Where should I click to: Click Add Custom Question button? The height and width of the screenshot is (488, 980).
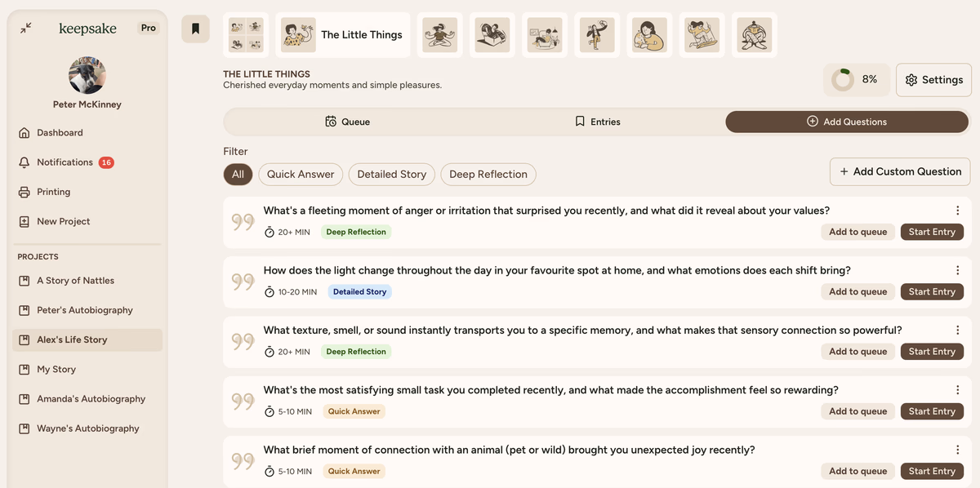[900, 171]
